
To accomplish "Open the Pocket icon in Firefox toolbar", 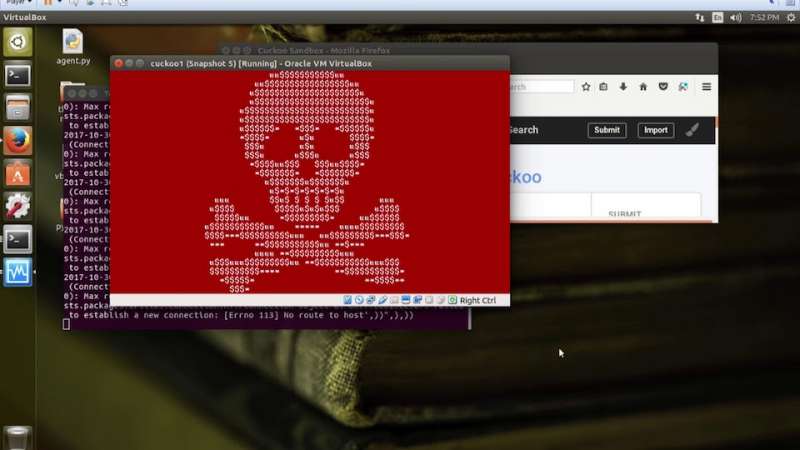I will (662, 87).
